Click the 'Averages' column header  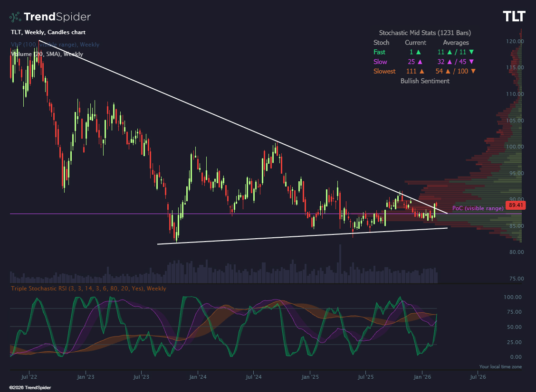pos(456,43)
